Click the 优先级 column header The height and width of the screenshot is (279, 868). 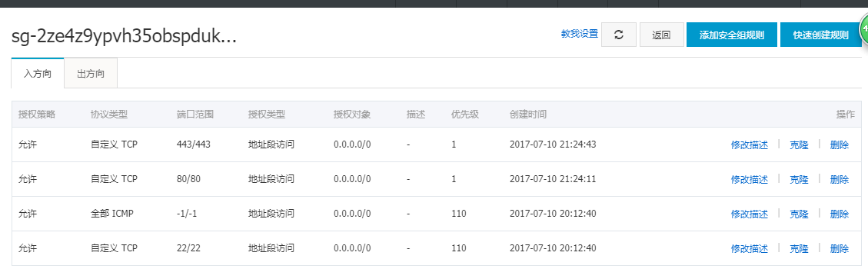click(465, 115)
